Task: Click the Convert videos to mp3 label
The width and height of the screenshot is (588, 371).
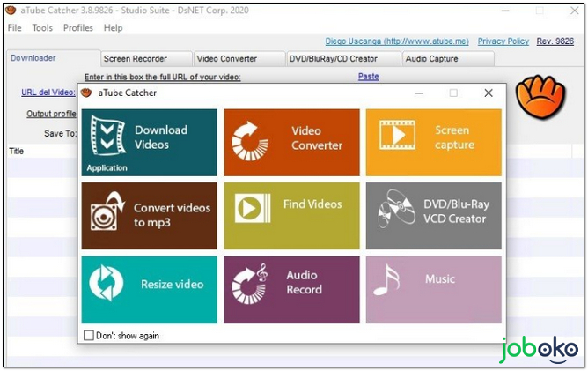Action: [x=172, y=215]
